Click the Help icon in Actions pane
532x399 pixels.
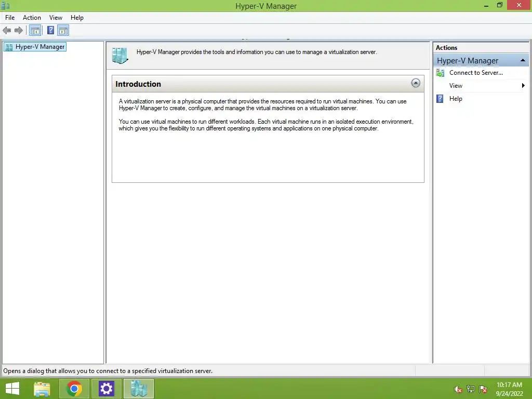pyautogui.click(x=440, y=99)
